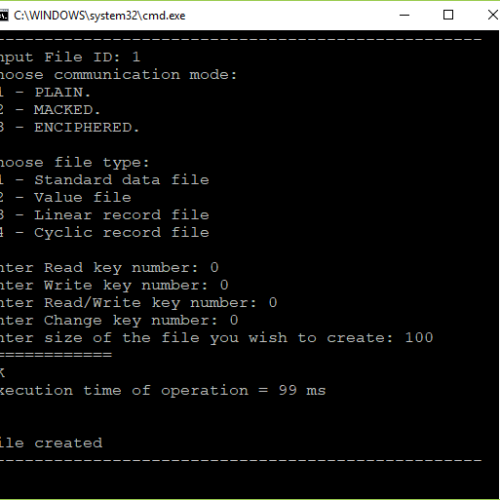The image size is (500, 500).
Task: Click the Standard data file option
Action: click(x=105, y=180)
